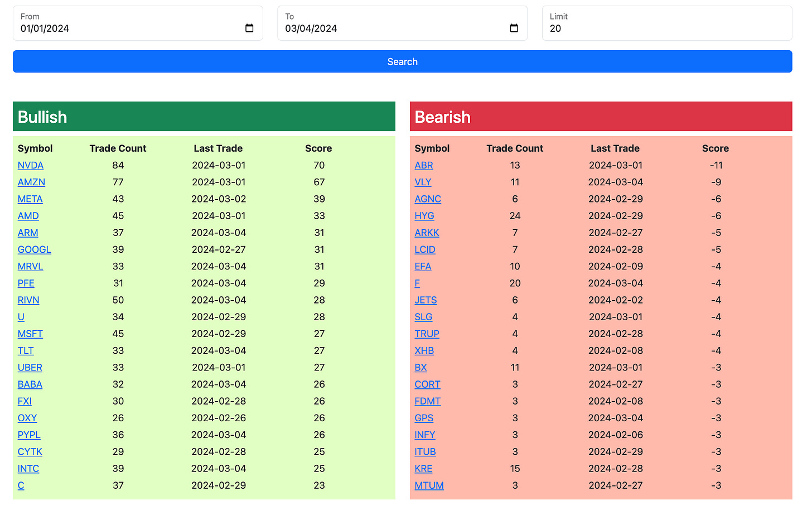
Task: Open the SLG bearish symbol link
Action: coord(424,317)
